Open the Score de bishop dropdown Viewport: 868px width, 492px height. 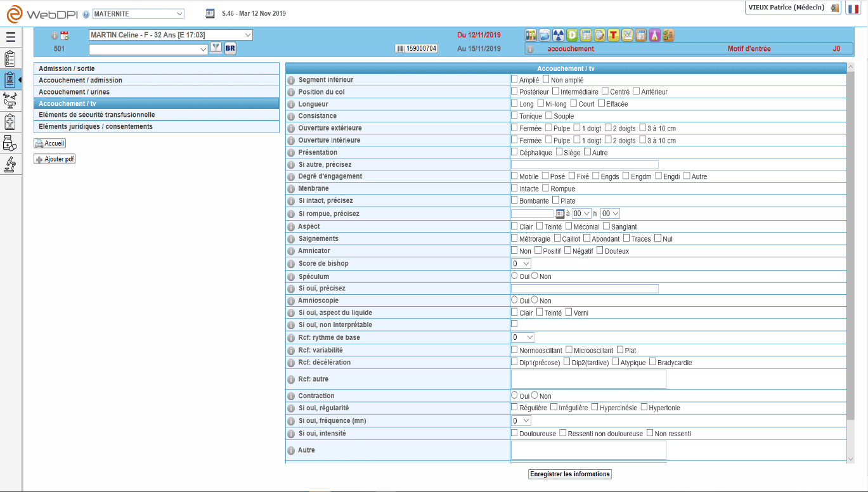(x=521, y=263)
